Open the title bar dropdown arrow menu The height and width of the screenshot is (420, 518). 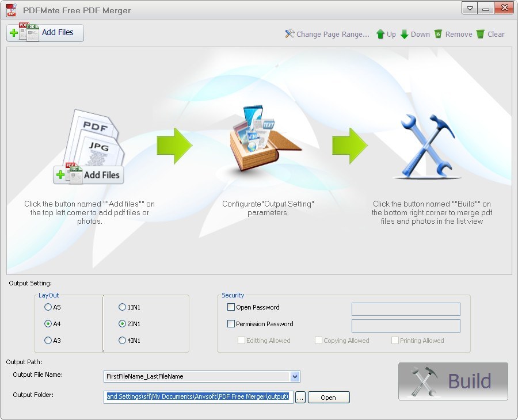point(469,8)
